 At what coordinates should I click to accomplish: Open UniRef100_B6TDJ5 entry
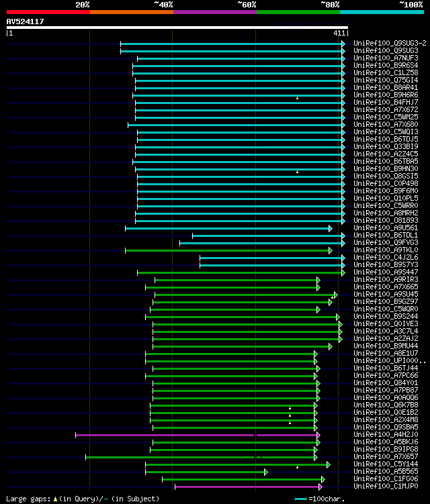(386, 139)
